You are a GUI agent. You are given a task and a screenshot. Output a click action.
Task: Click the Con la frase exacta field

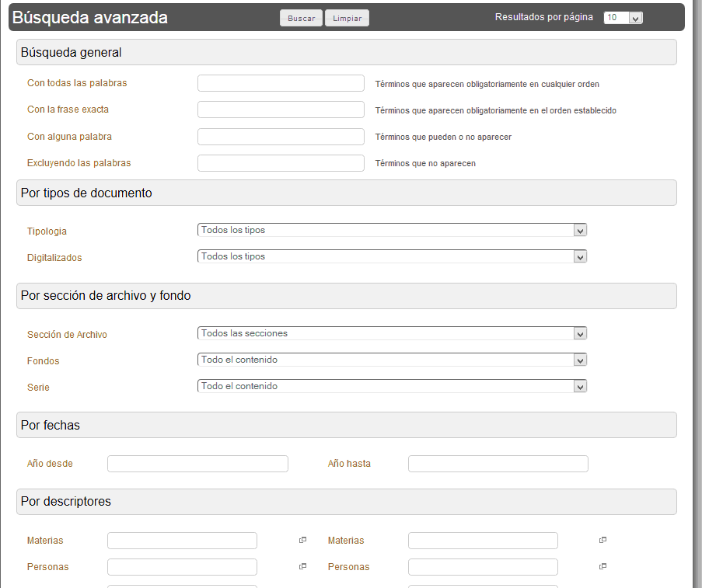(x=281, y=110)
